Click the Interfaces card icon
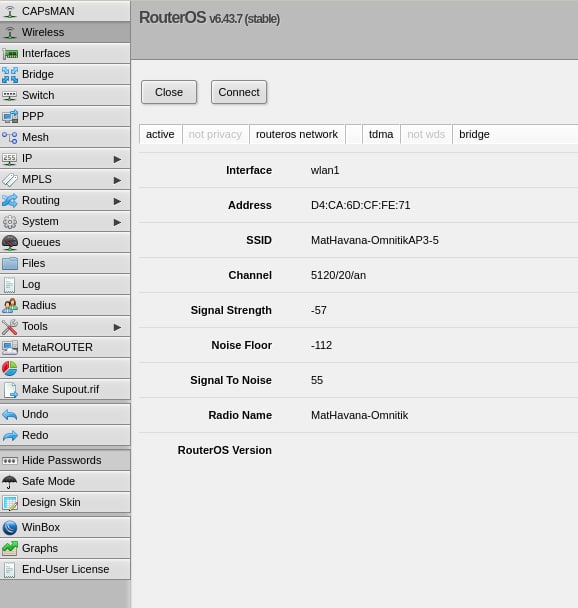The image size is (578, 608). tap(10, 53)
